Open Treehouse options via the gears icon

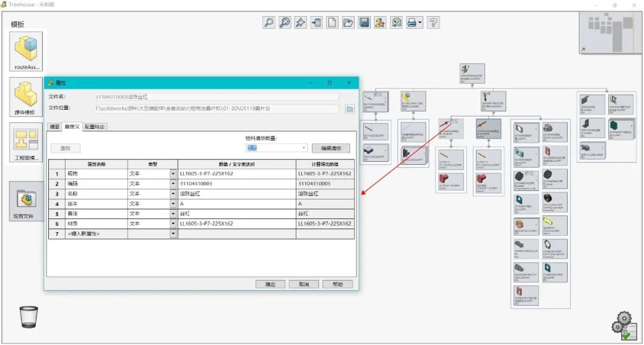tap(624, 326)
